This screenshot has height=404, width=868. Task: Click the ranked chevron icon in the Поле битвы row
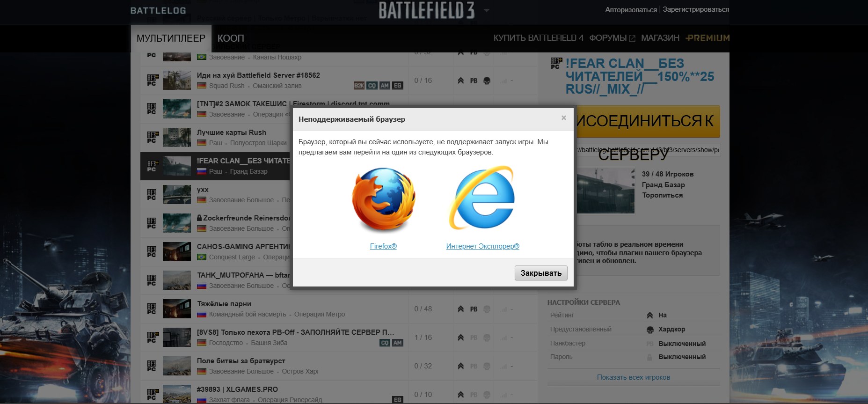(x=461, y=366)
